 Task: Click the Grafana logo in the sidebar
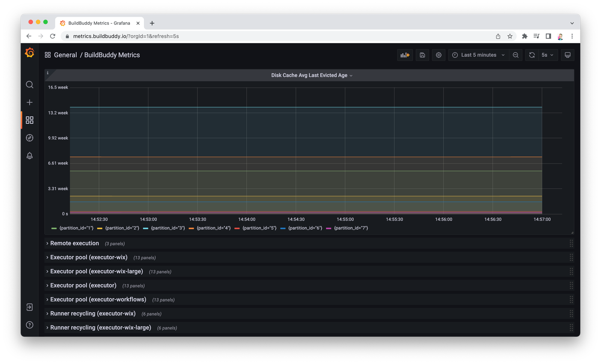click(30, 53)
